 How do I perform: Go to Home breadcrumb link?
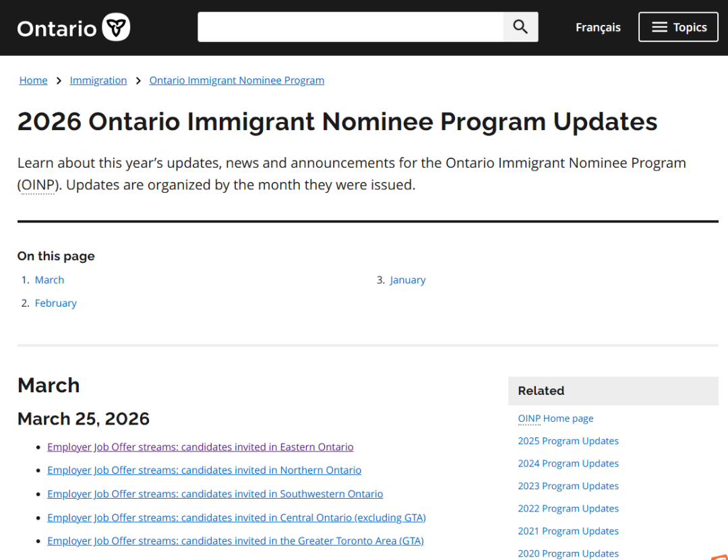point(33,80)
